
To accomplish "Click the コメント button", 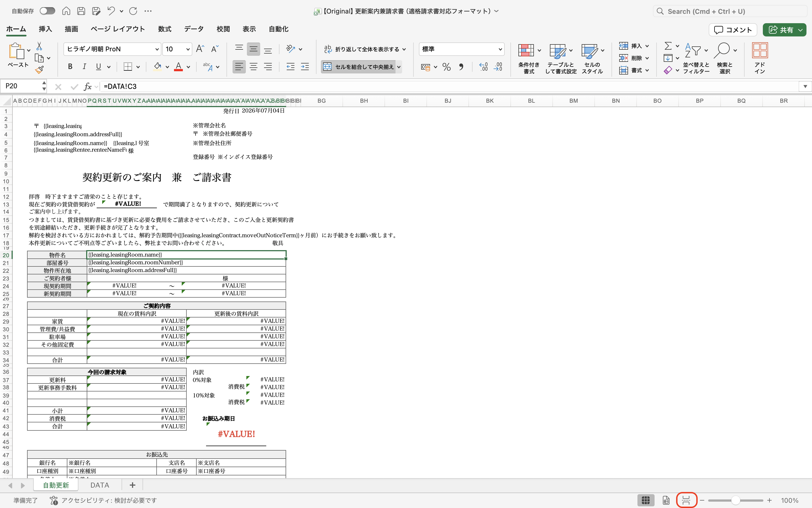I will pyautogui.click(x=733, y=30).
